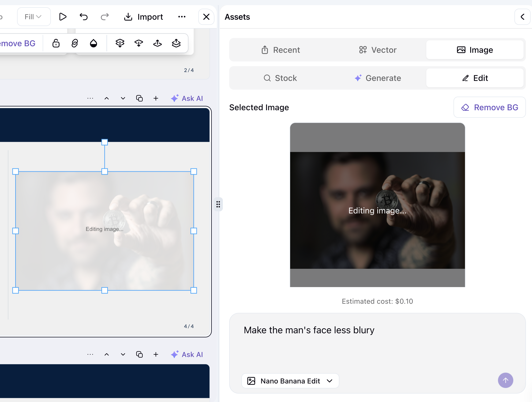Viewport: 532px width, 402px height.
Task: Open the more options ellipsis menu
Action: 182,17
